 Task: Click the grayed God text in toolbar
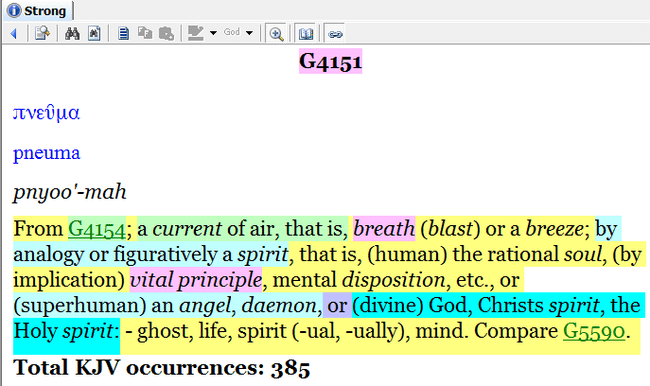(x=232, y=32)
